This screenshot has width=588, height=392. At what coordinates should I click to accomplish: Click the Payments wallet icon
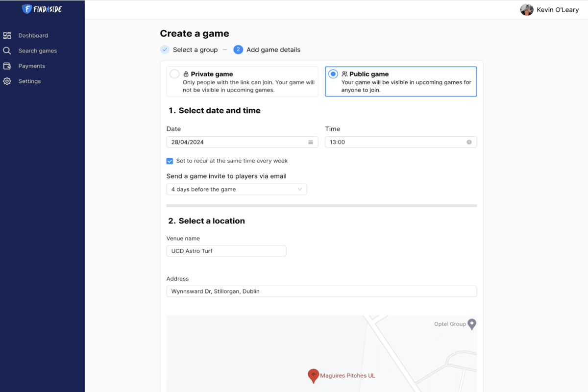click(x=7, y=66)
